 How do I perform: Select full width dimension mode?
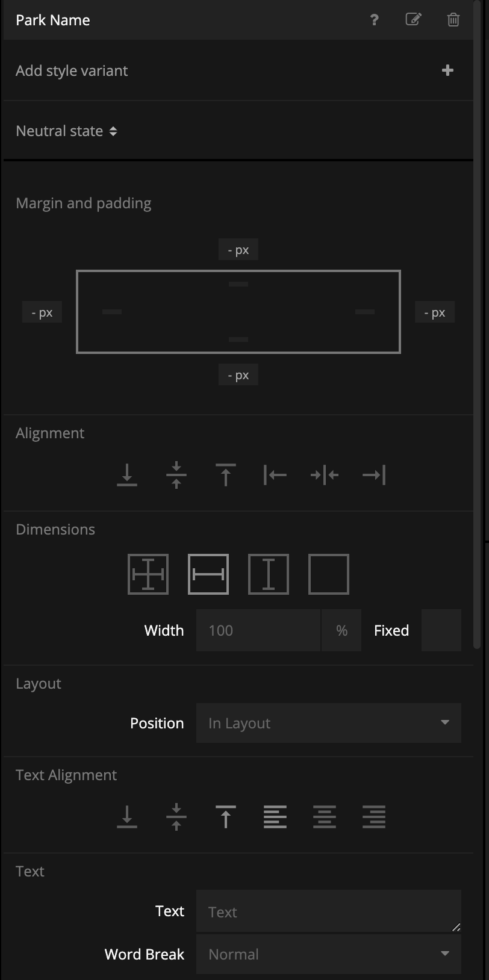click(208, 574)
